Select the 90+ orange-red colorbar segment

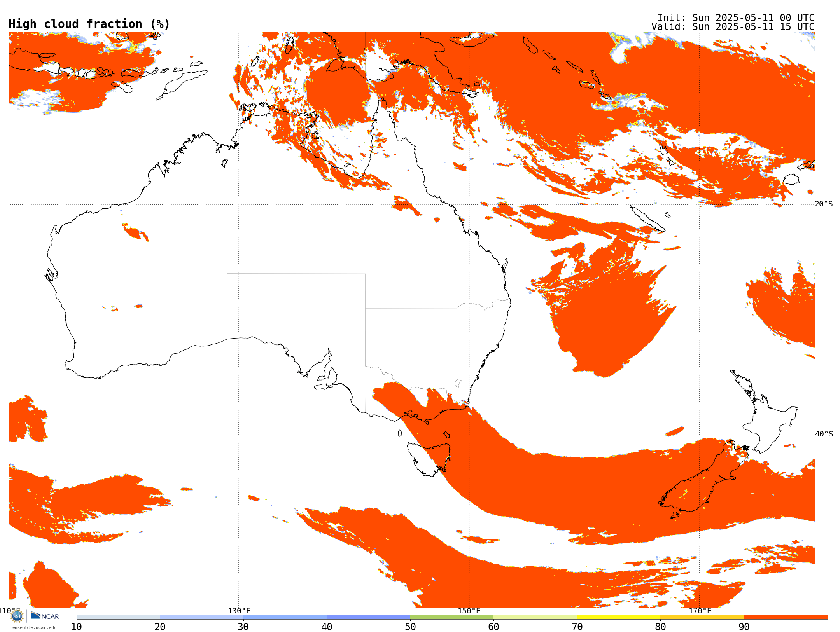(x=786, y=617)
